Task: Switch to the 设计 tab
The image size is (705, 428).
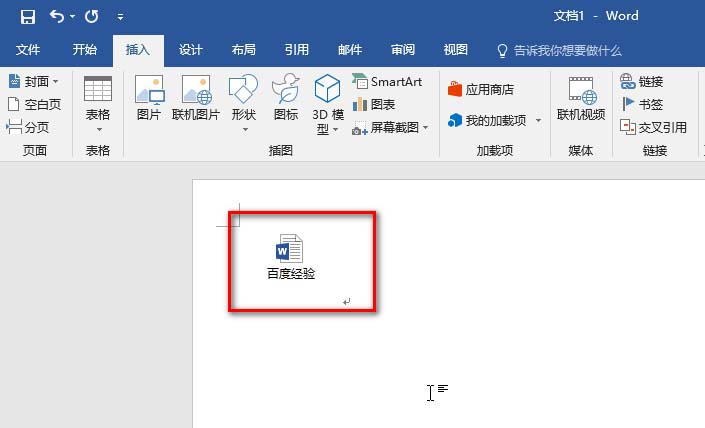Action: click(191, 49)
